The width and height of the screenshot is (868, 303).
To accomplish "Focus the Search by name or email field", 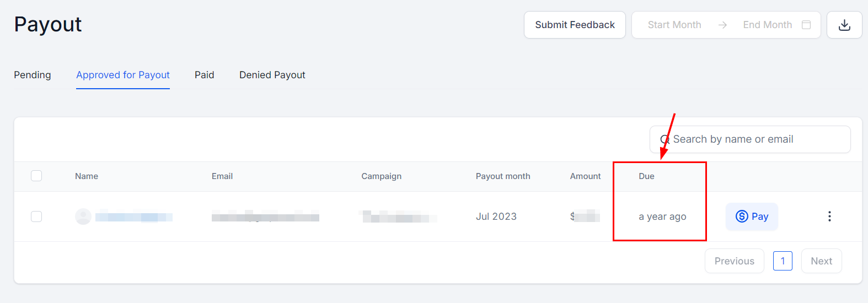I will click(x=756, y=139).
